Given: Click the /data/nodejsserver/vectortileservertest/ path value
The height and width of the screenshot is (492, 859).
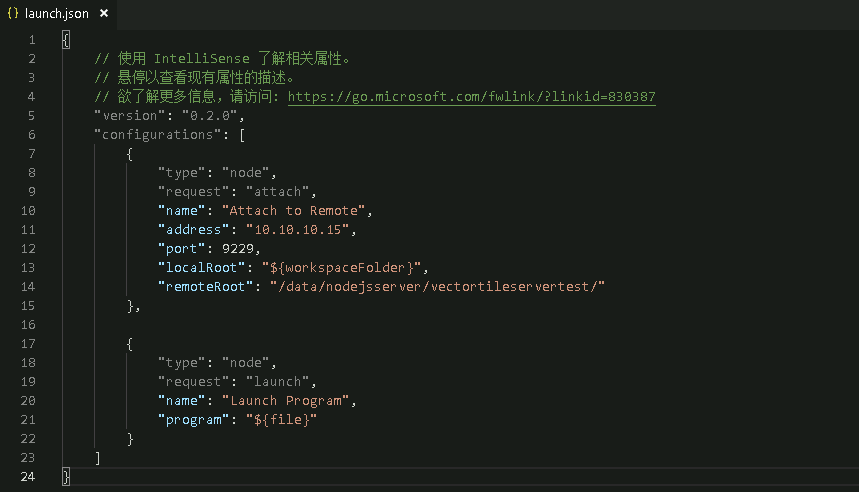Looking at the screenshot, I should [437, 287].
